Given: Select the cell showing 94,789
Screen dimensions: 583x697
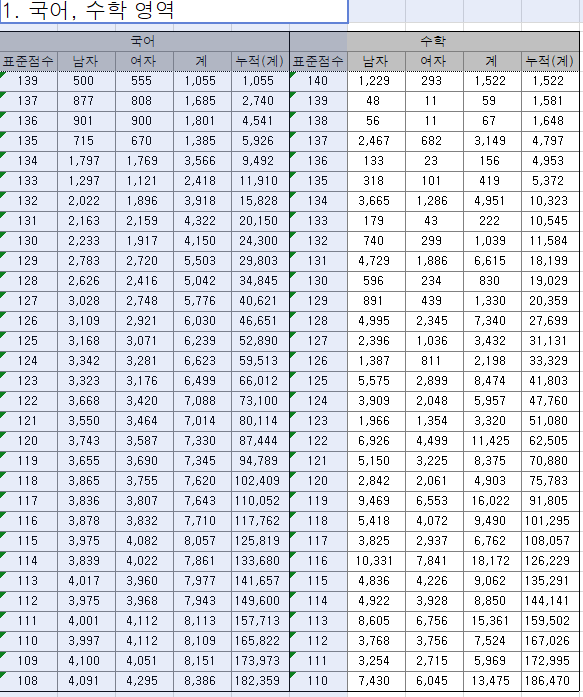Looking at the screenshot, I should (260, 461).
